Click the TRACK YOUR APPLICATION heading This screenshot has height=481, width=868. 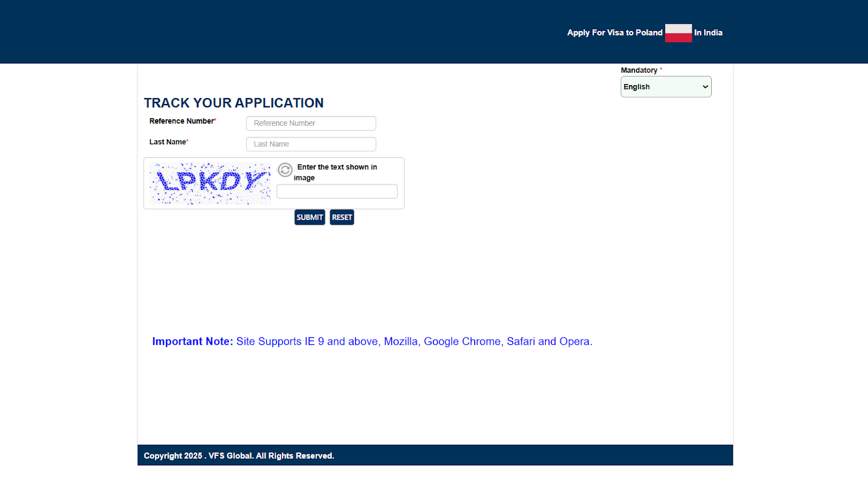[x=234, y=102]
